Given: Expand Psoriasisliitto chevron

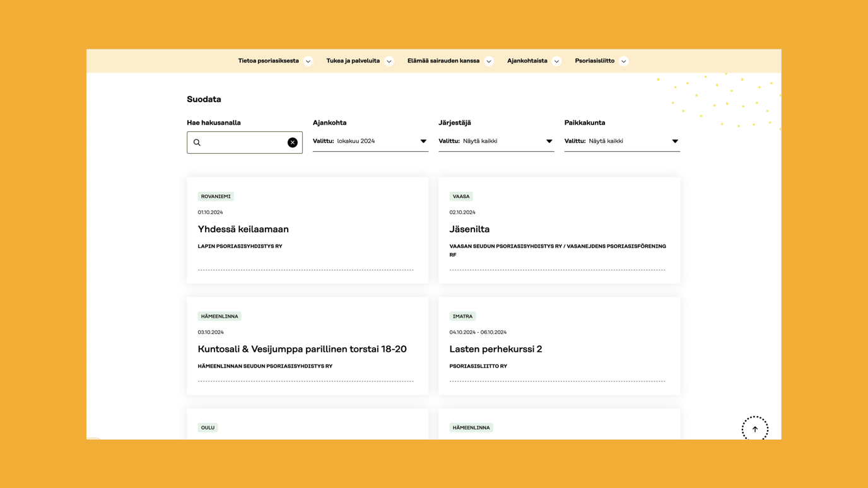Looking at the screenshot, I should pyautogui.click(x=624, y=61).
